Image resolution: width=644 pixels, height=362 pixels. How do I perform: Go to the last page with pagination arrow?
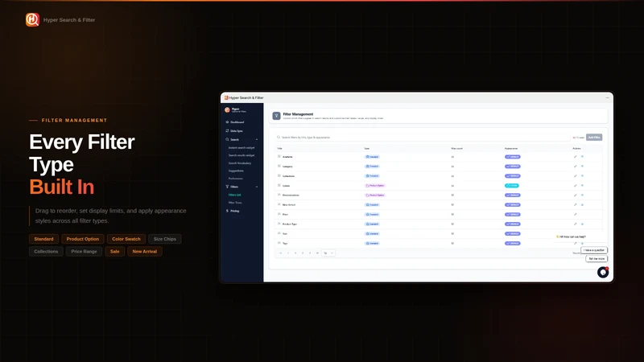tap(317, 253)
